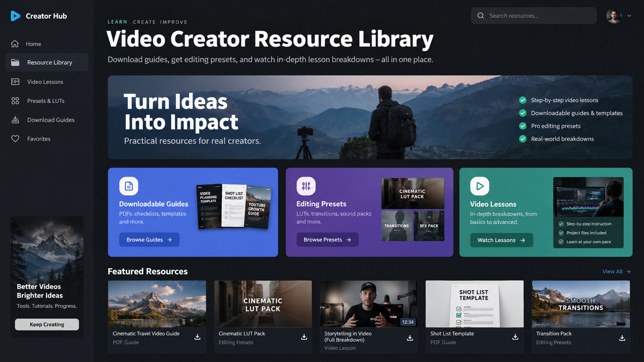This screenshot has height=362, width=644.
Task: Download the Transition Pack
Action: point(622,338)
